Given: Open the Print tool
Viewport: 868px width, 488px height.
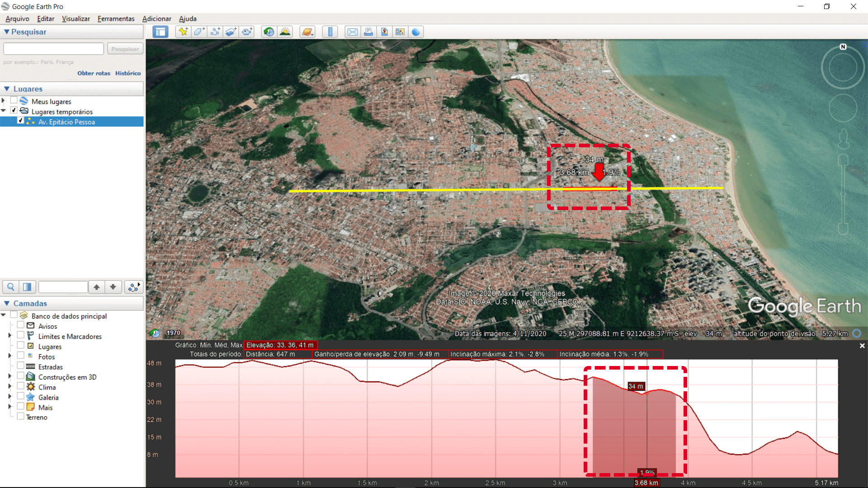Looking at the screenshot, I should tap(368, 32).
